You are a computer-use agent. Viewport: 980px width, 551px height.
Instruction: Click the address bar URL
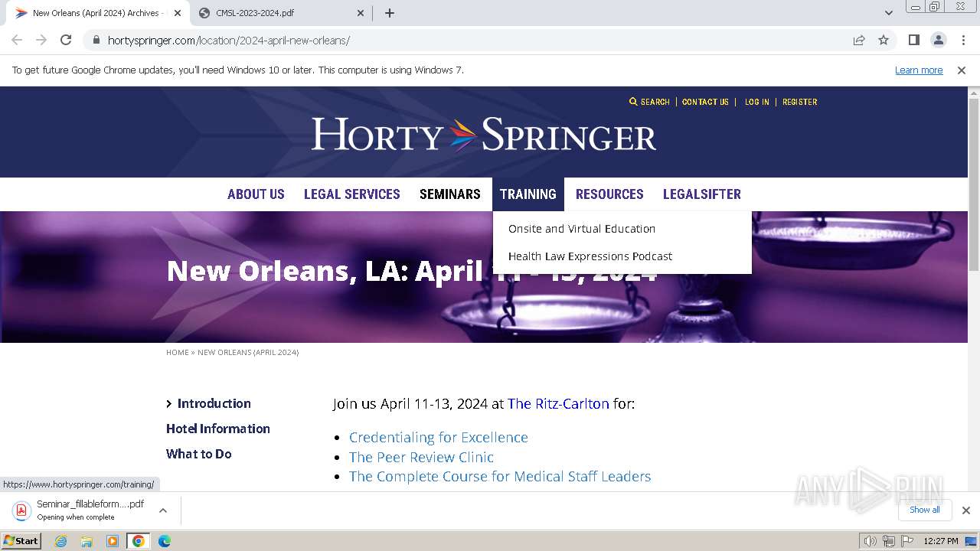(x=229, y=40)
